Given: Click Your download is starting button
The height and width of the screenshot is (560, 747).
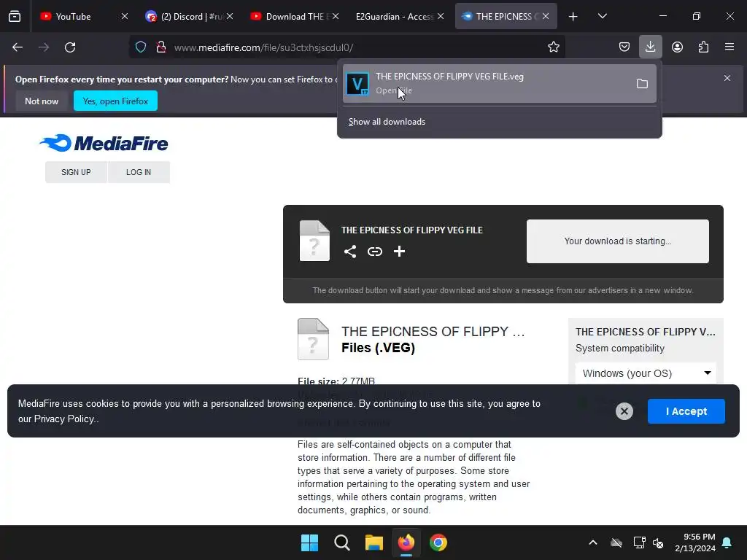Looking at the screenshot, I should (x=617, y=241).
